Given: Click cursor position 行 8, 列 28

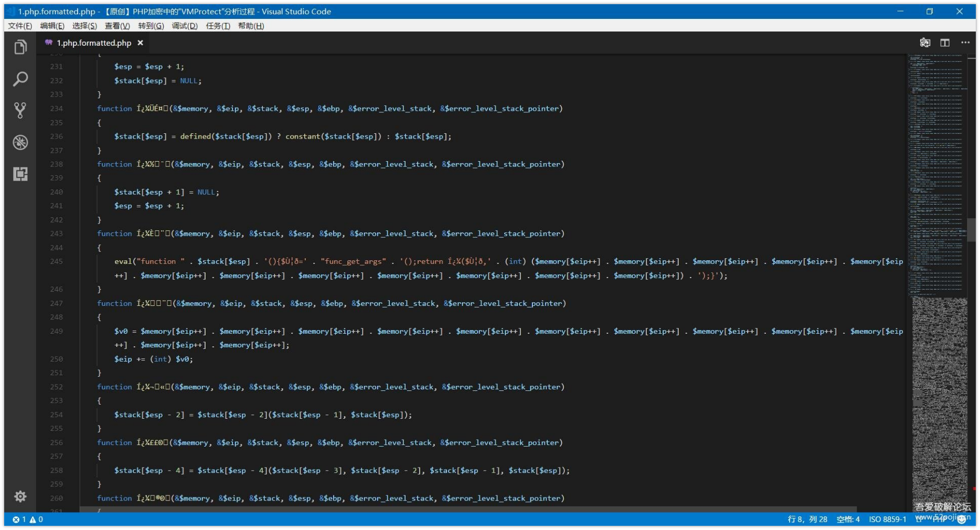Looking at the screenshot, I should [807, 520].
